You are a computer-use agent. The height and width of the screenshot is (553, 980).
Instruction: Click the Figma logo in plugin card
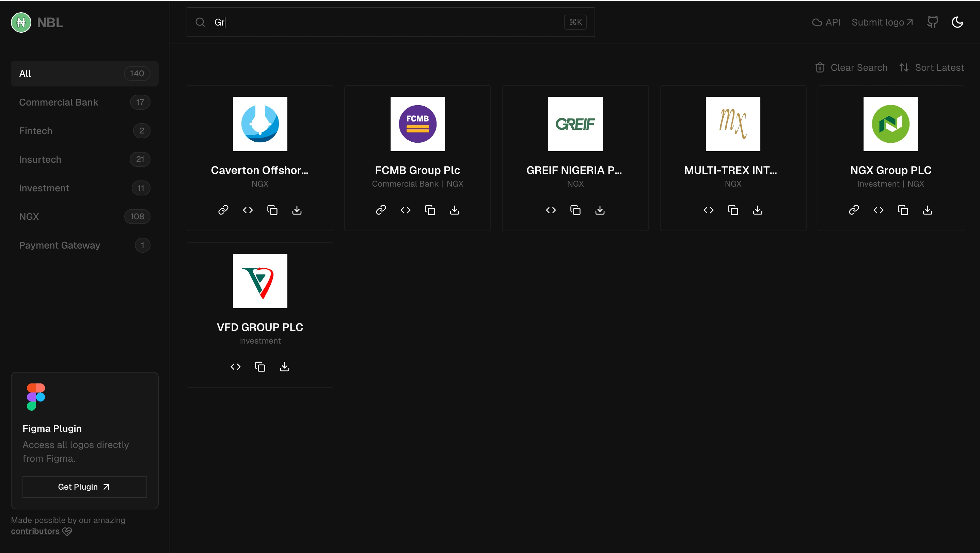[36, 397]
